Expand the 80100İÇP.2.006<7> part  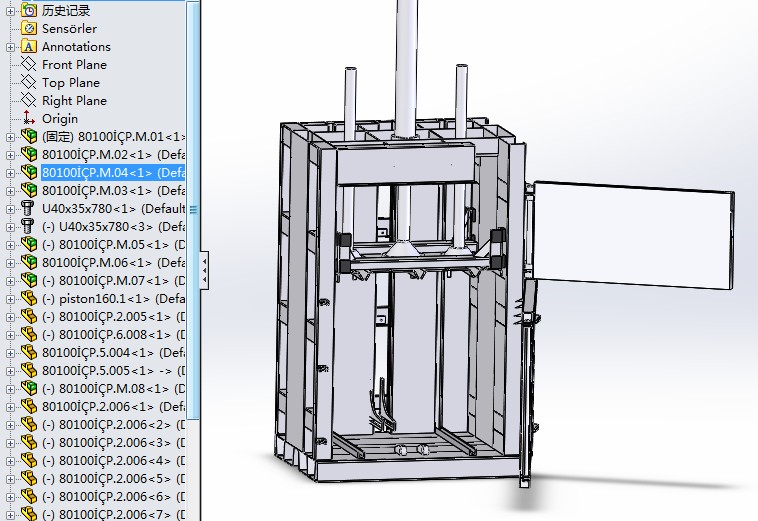coord(10,515)
